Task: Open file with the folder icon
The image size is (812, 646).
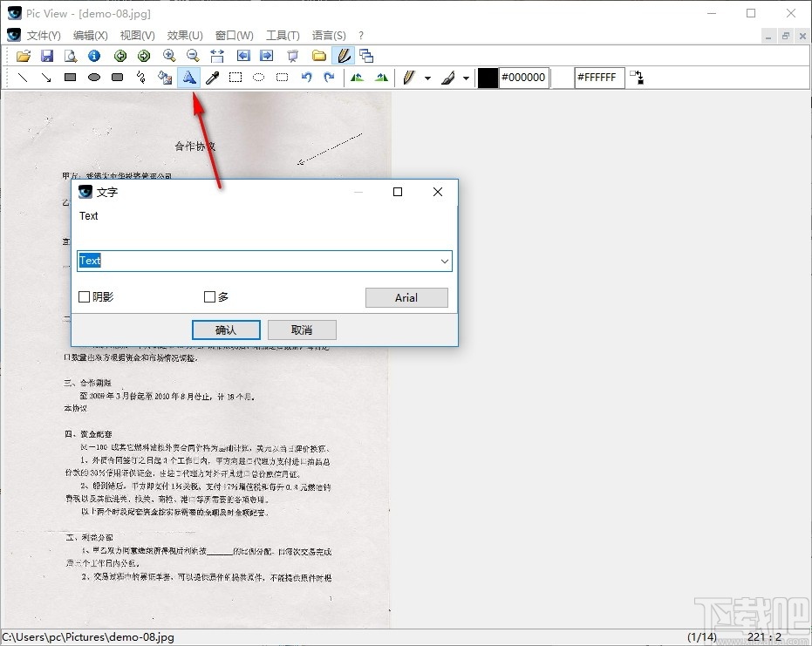Action: pyautogui.click(x=24, y=56)
